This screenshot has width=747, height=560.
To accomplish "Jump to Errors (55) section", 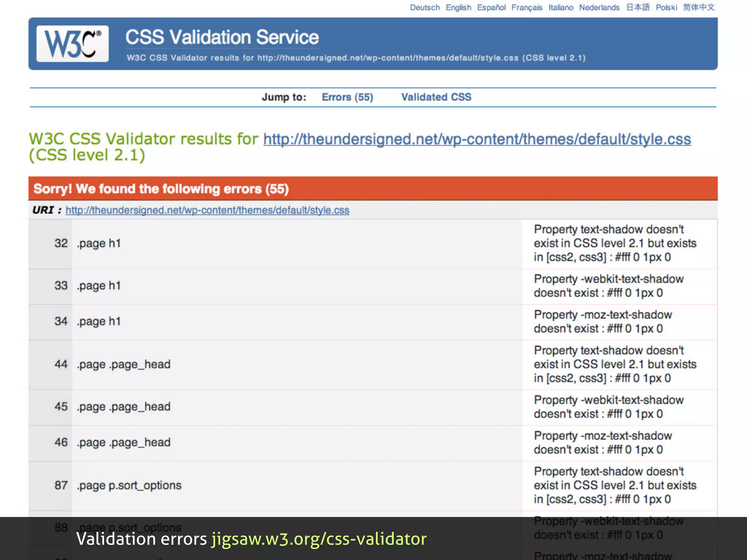I will tap(347, 97).
